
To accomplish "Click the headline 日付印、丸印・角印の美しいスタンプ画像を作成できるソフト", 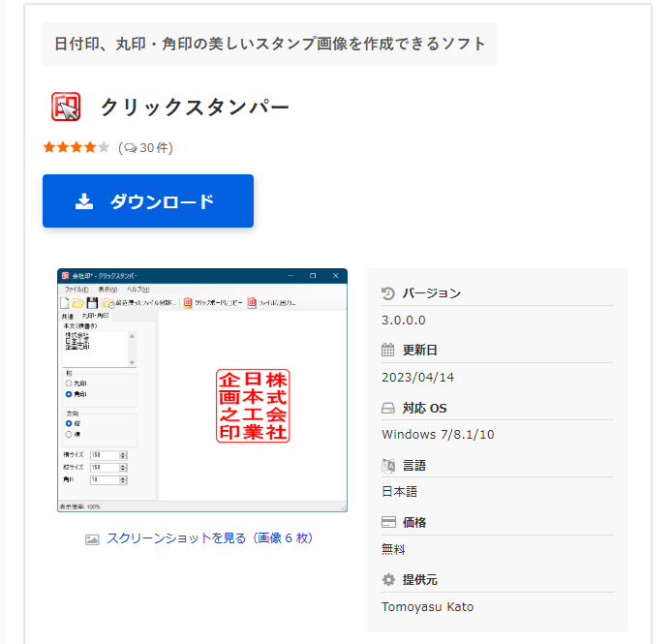I will 270,44.
